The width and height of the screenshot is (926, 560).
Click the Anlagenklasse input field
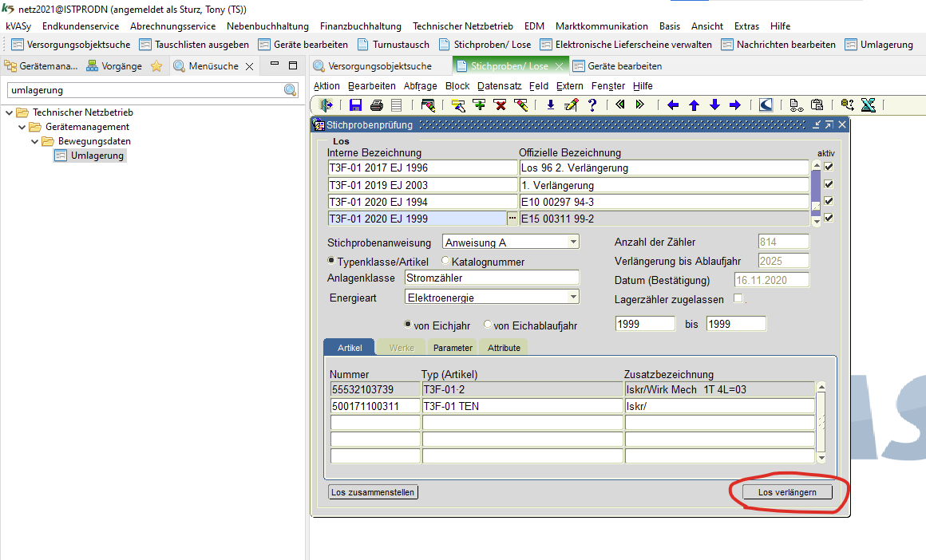coord(491,278)
